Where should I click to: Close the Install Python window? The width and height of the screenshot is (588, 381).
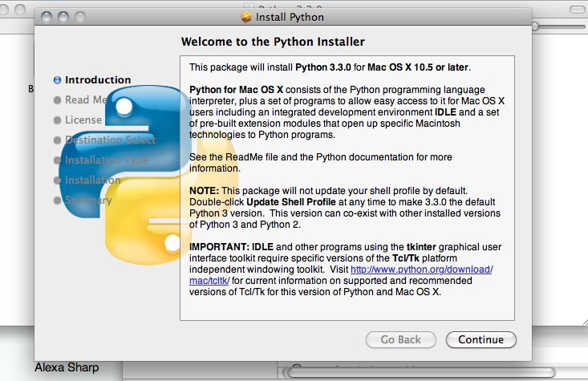point(47,17)
